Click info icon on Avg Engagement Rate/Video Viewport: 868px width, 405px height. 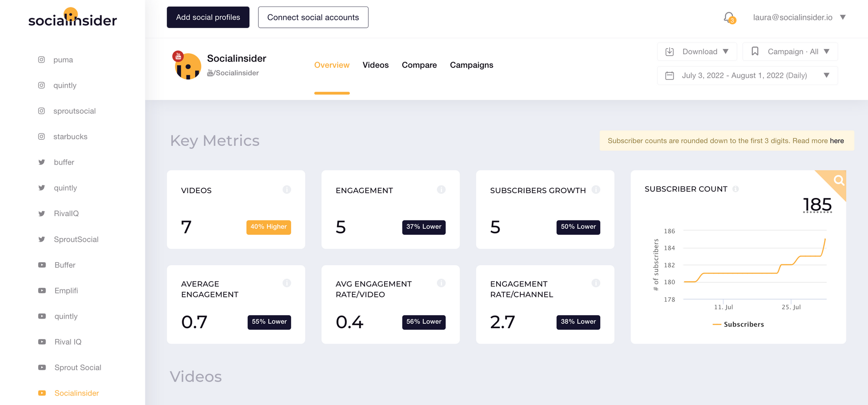click(x=441, y=283)
